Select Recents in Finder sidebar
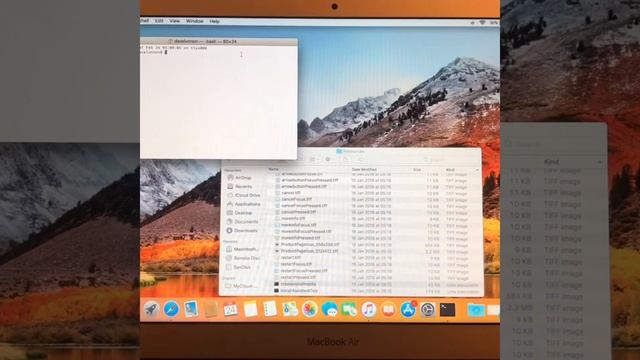Image resolution: width=640 pixels, height=360 pixels. 244,186
